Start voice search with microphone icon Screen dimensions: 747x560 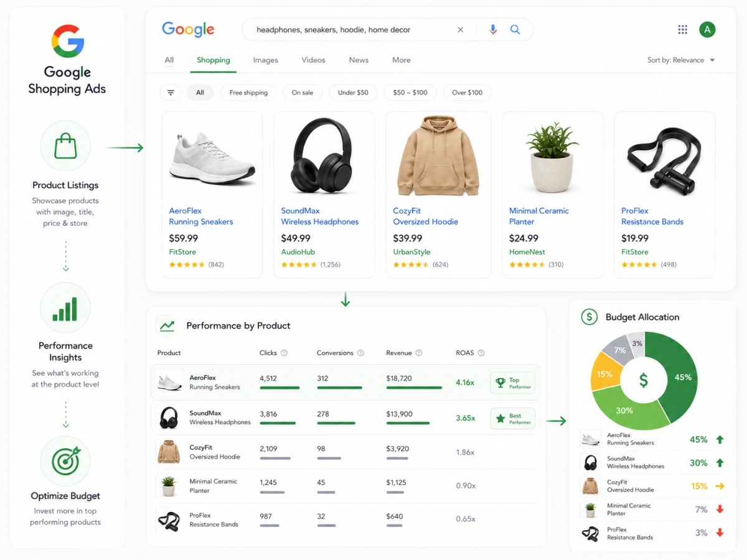pos(493,29)
